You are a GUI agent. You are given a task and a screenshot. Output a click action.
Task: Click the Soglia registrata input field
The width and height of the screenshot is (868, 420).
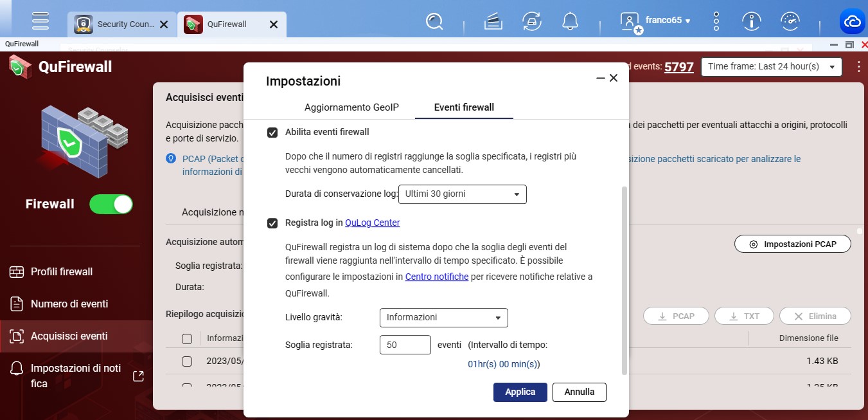tap(405, 345)
